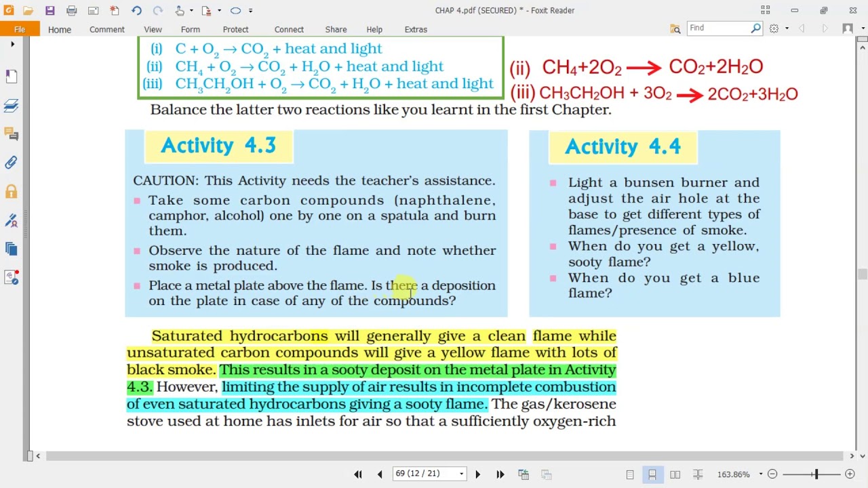Click inside the Find search field

coord(719,28)
